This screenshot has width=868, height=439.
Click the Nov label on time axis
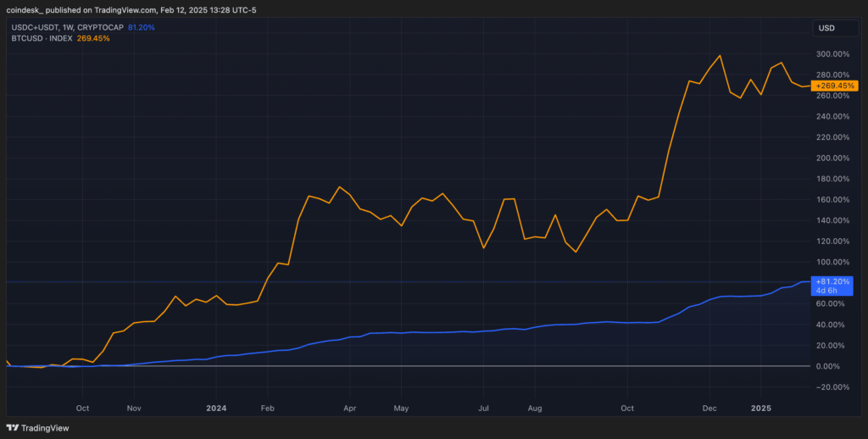(x=133, y=408)
